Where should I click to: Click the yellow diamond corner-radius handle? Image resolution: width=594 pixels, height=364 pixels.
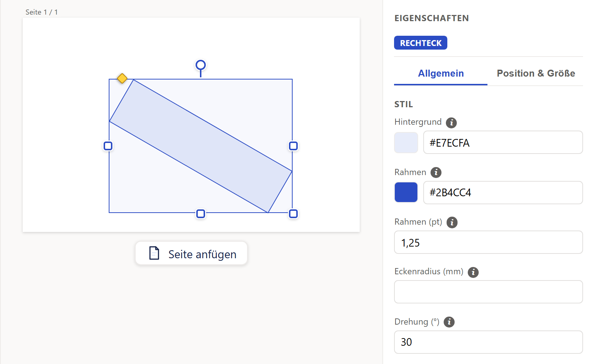coord(122,78)
